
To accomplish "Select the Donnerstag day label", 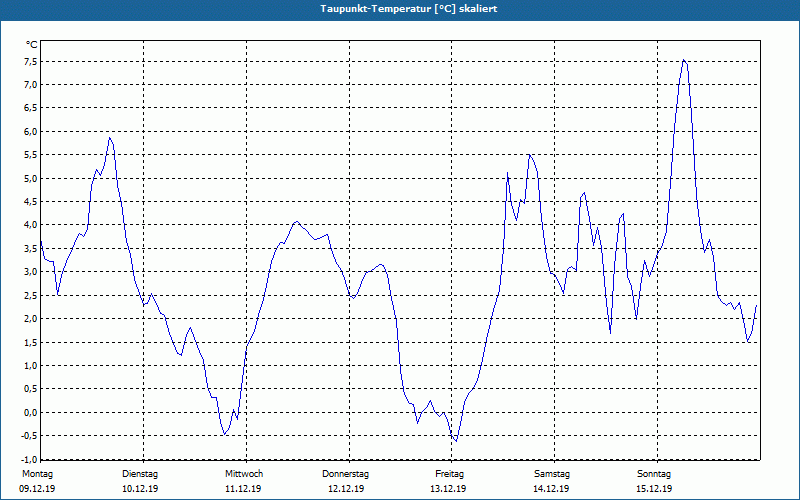I will pyautogui.click(x=345, y=474).
